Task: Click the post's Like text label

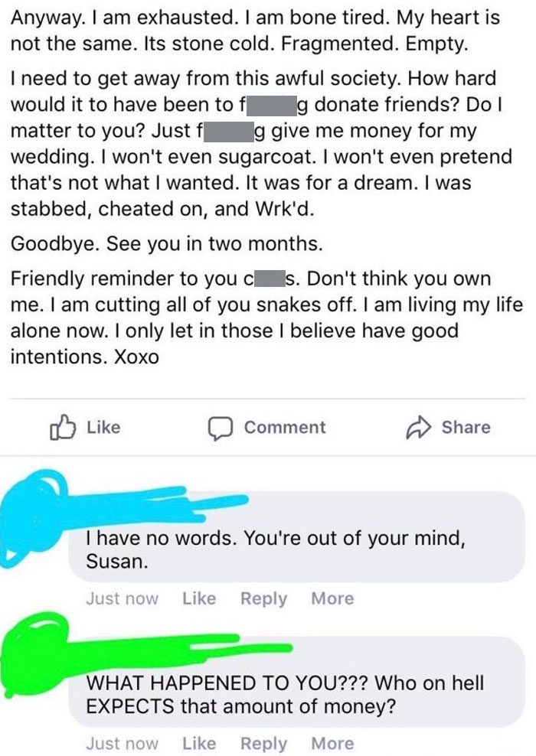Action: coord(103,427)
